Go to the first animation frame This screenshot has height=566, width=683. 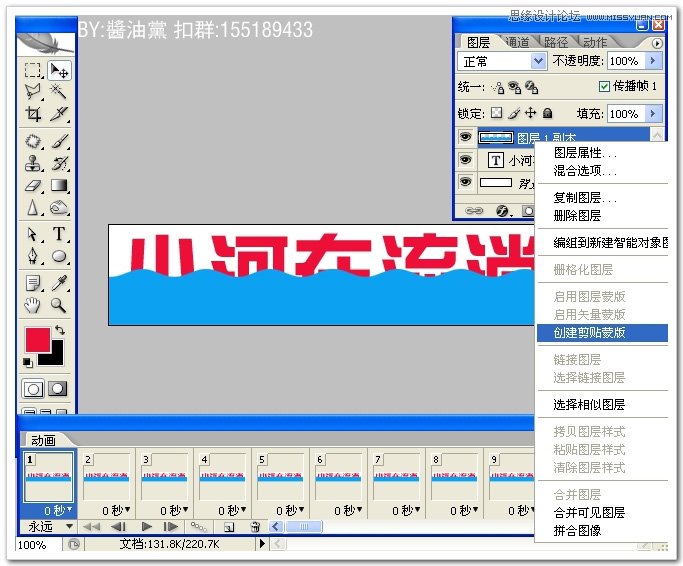91,527
